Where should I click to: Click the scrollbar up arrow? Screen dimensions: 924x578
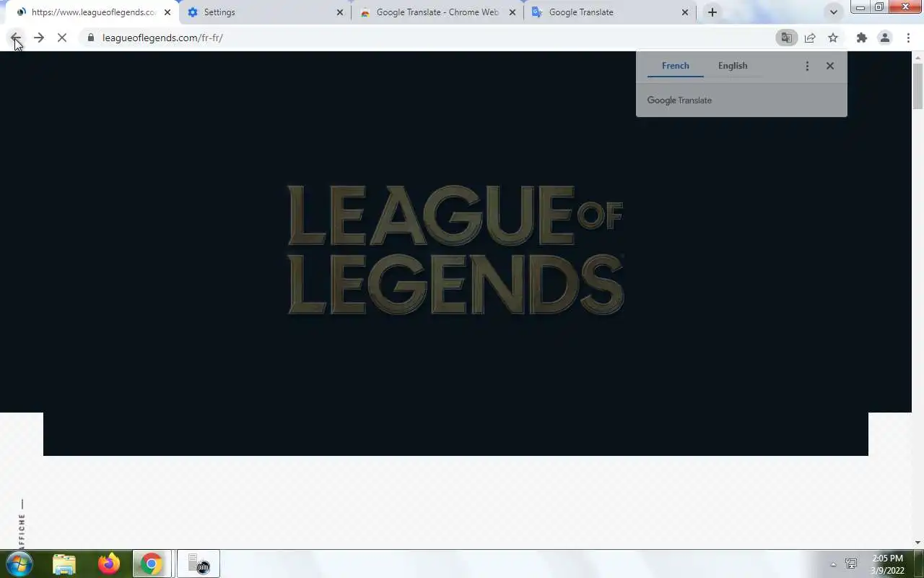(918, 56)
